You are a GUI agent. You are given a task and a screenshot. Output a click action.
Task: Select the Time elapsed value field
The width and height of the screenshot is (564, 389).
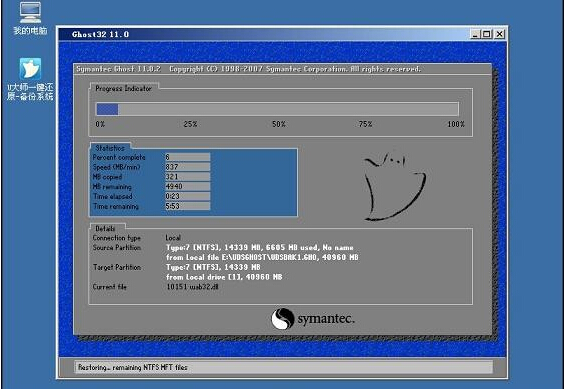point(187,196)
